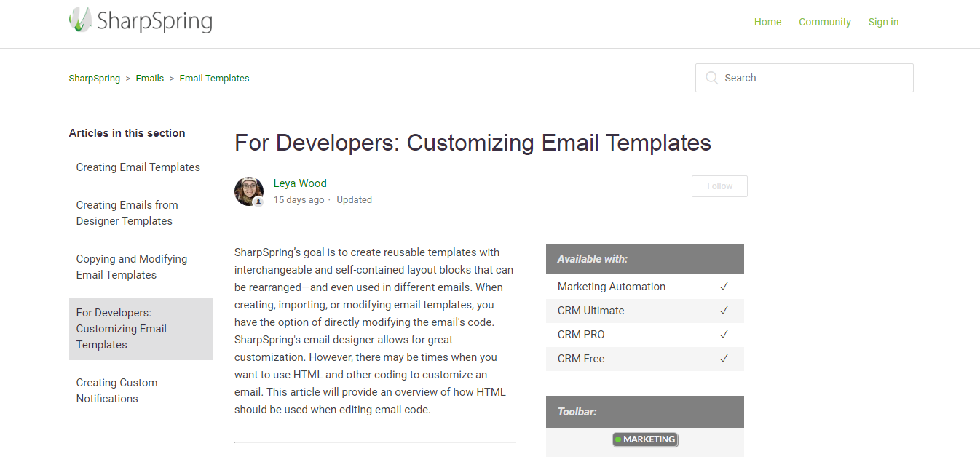This screenshot has height=470, width=980.
Task: Open Creating Custom Notifications article
Action: [x=117, y=391]
